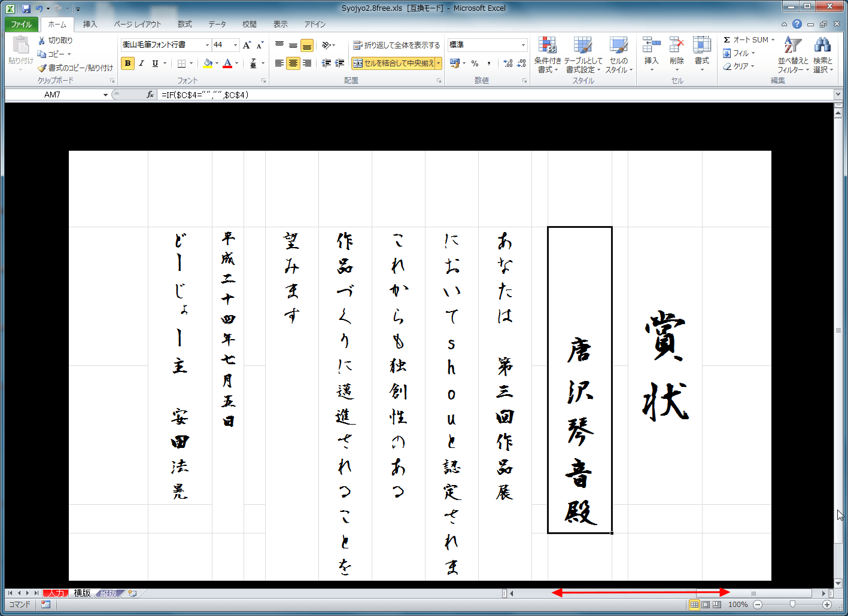Click the format painter brush icon
848x616 pixels.
coord(42,68)
